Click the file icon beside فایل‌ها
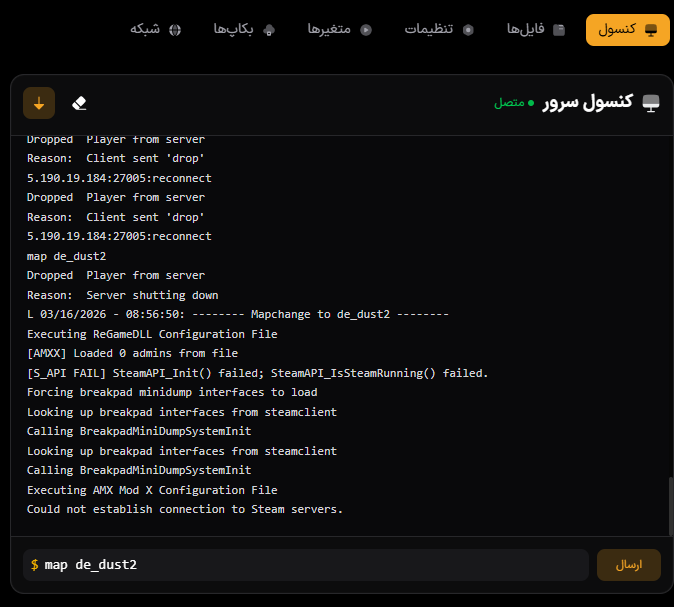This screenshot has width=674, height=607. click(559, 30)
